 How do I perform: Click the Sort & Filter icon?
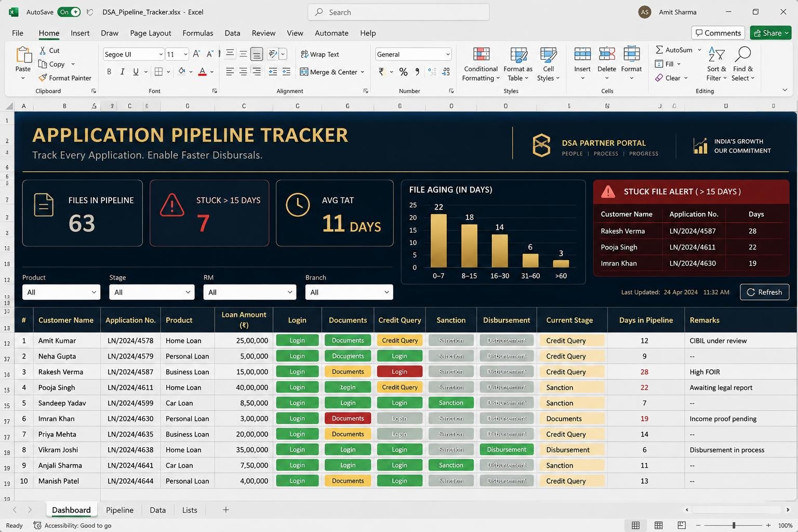[x=716, y=55]
